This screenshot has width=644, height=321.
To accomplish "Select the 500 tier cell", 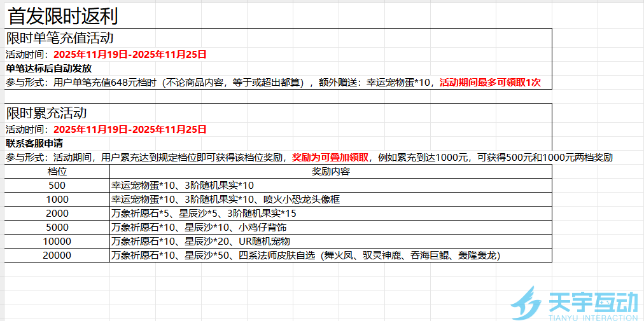I will pyautogui.click(x=57, y=186).
